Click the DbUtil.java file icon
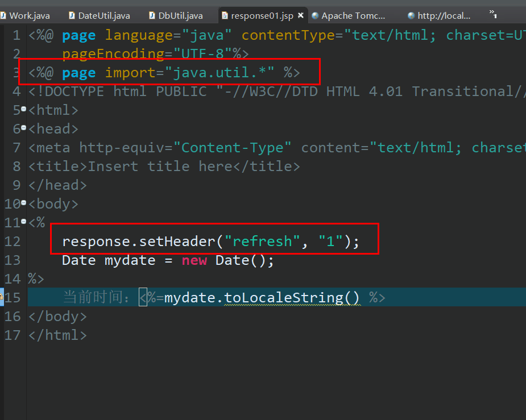The image size is (526, 420). click(152, 15)
